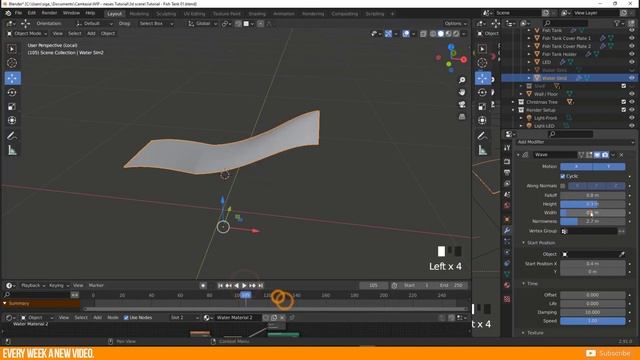The image size is (640, 360).
Task: Open the Global orientation dropdown
Action: coord(202,24)
